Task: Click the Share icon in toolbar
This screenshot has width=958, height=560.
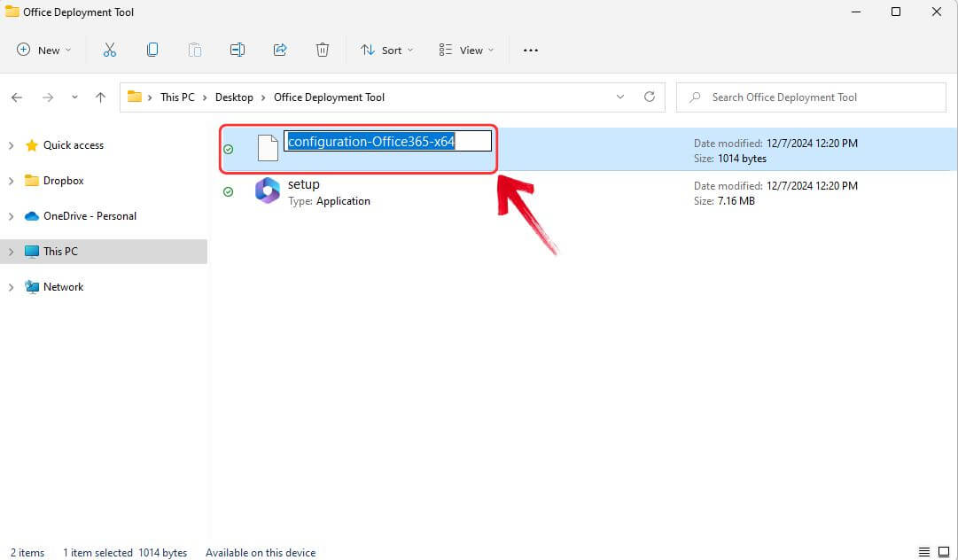Action: click(280, 51)
